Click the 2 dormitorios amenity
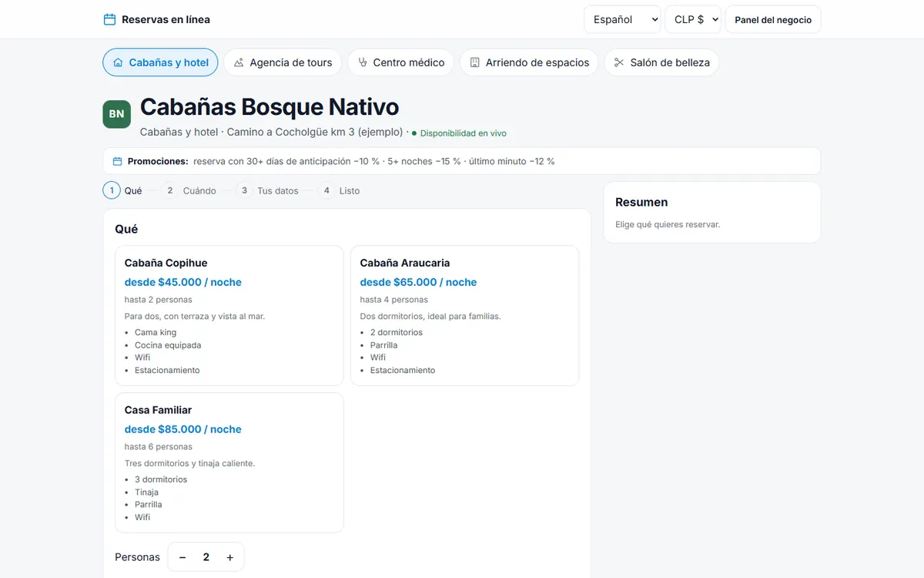 (397, 332)
